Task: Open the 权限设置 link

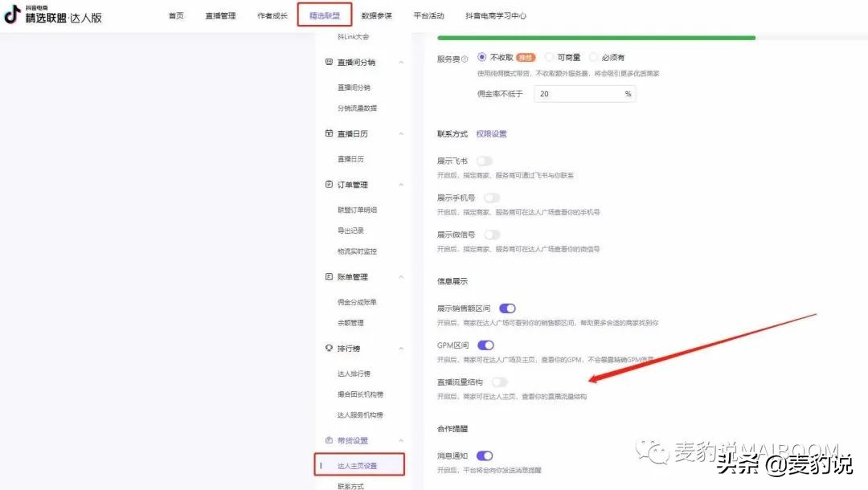Action: [491, 133]
